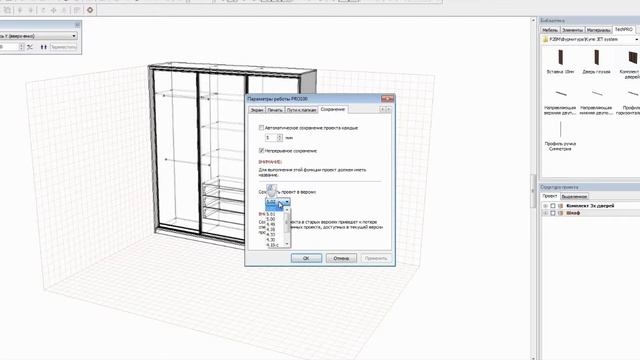Select the TechPRO library tab
Viewport: 640px width, 360px height.
624,29
